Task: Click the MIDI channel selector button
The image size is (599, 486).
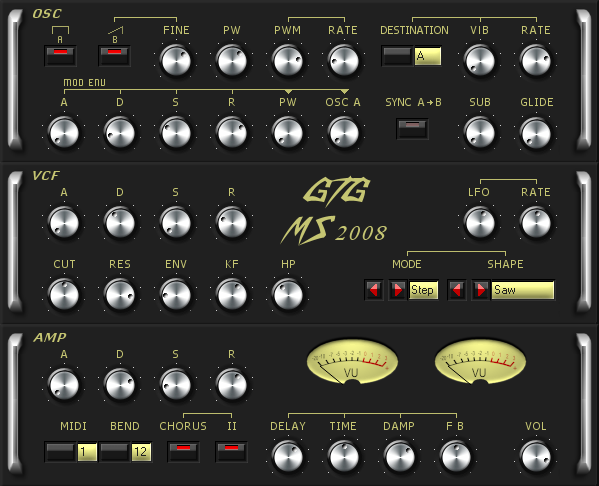Action: (60, 452)
